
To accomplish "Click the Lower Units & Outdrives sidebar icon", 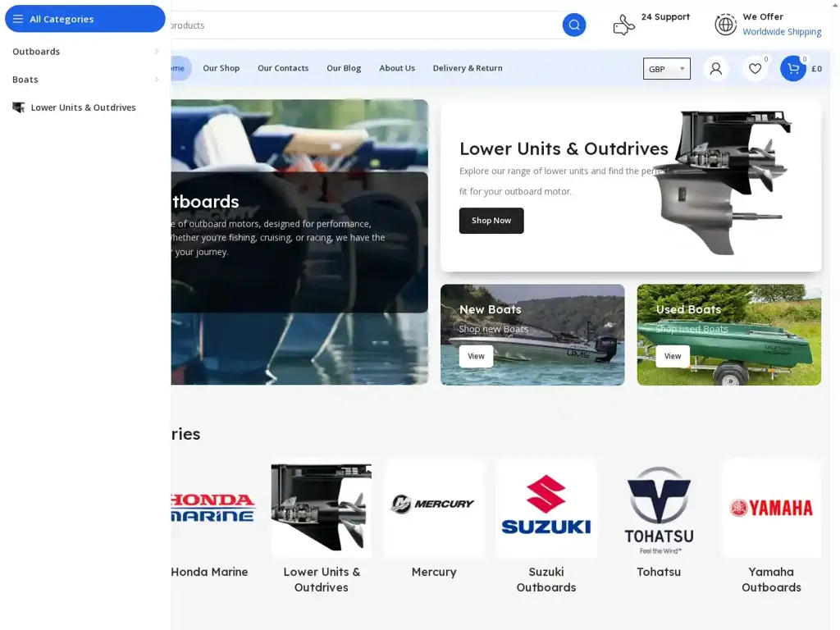I will [17, 107].
